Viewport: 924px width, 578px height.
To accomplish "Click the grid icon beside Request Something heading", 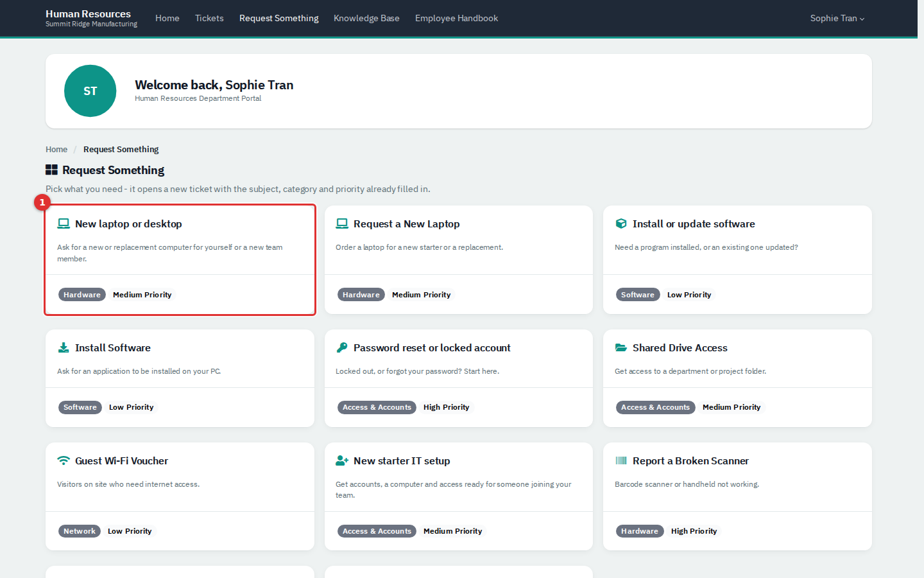I will pos(51,170).
